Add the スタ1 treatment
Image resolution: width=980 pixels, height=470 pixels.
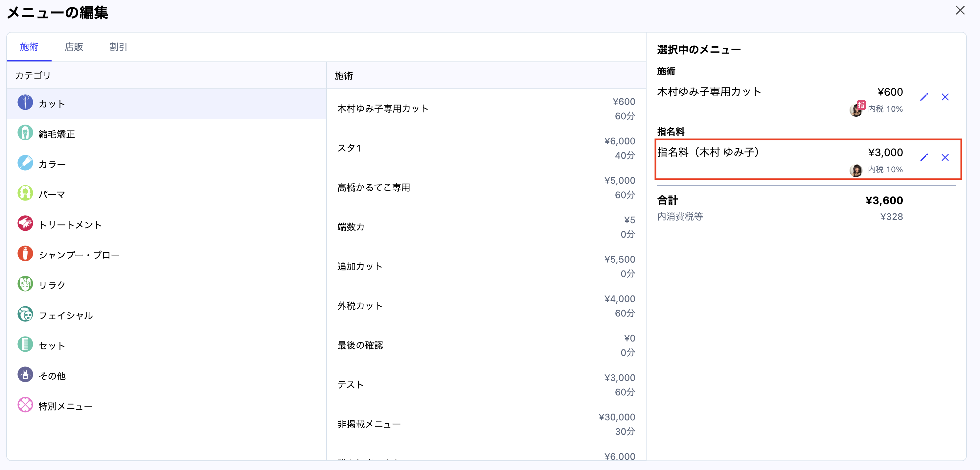tap(486, 148)
